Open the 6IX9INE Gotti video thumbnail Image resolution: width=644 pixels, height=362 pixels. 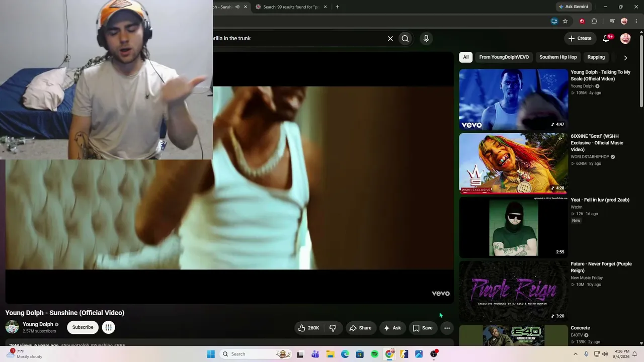point(513,163)
